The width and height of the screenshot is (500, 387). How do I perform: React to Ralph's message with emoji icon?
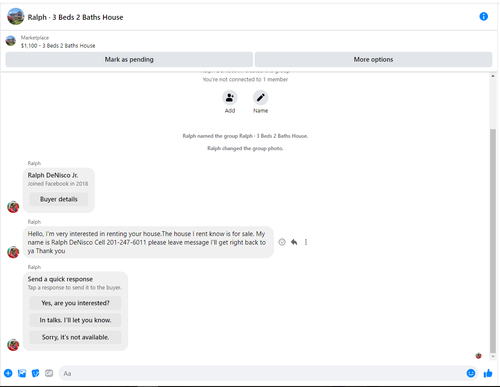coord(282,242)
